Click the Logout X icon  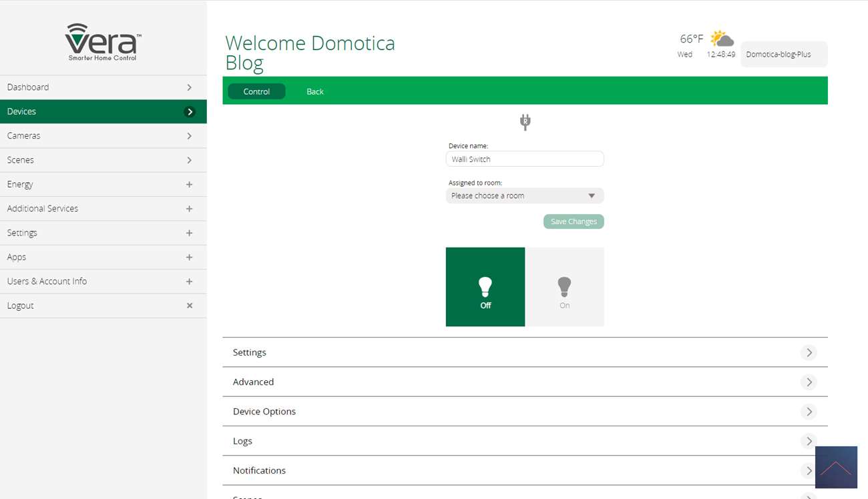(190, 306)
